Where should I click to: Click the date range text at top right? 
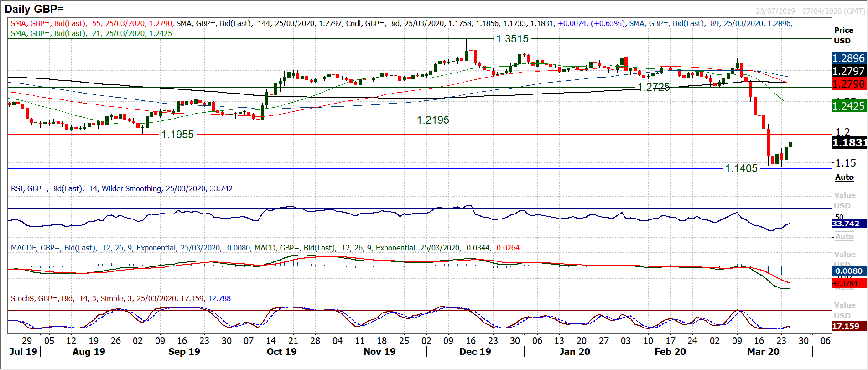click(x=810, y=11)
